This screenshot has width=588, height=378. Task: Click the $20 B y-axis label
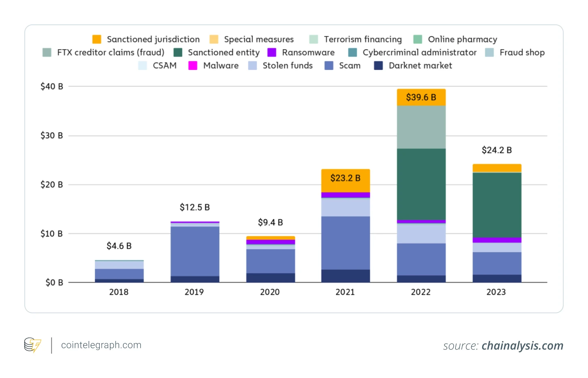point(52,185)
